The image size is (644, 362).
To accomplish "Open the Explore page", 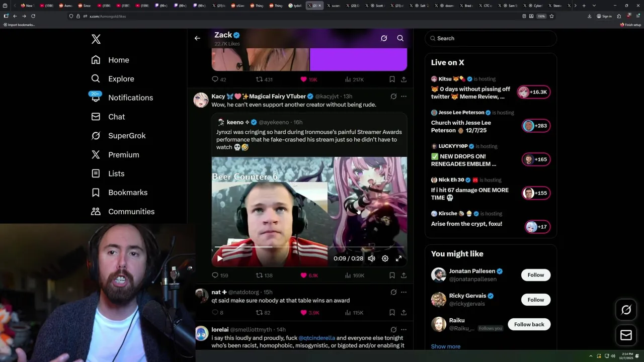I will point(113,79).
